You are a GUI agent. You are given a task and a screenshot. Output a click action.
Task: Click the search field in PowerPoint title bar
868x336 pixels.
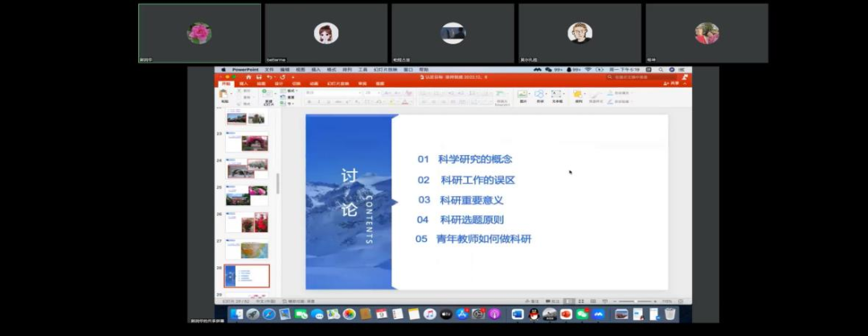coord(642,77)
